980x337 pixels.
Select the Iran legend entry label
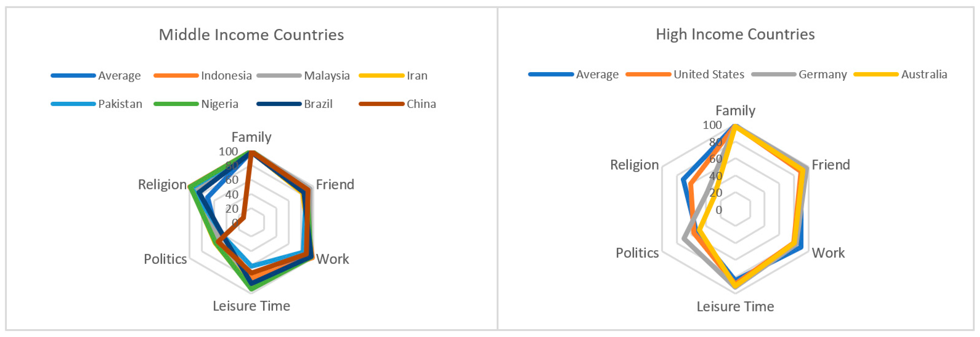pos(417,76)
